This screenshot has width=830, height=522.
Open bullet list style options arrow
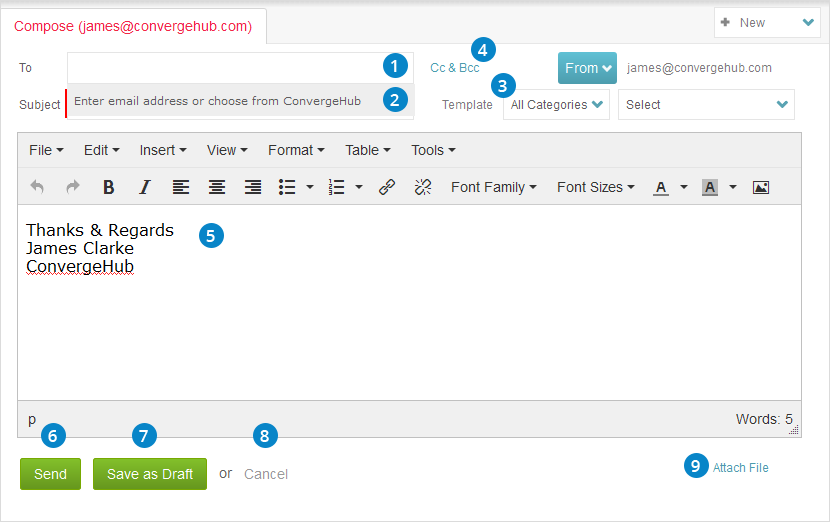(x=310, y=187)
